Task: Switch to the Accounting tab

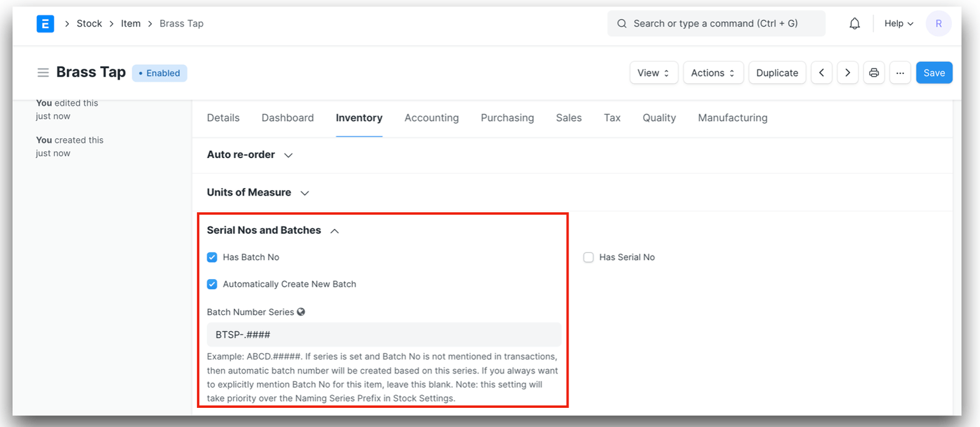Action: [431, 118]
